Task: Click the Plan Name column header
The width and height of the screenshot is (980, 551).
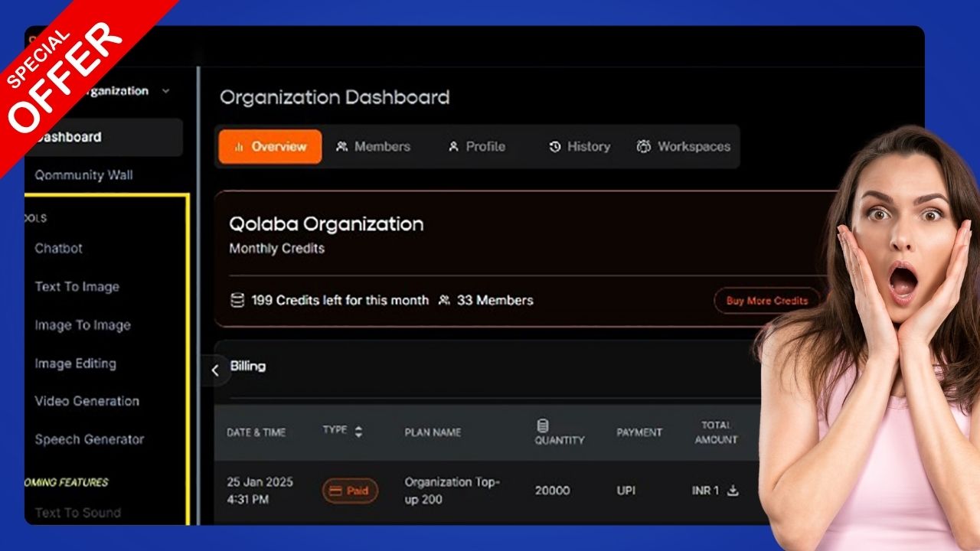Action: pyautogui.click(x=433, y=432)
